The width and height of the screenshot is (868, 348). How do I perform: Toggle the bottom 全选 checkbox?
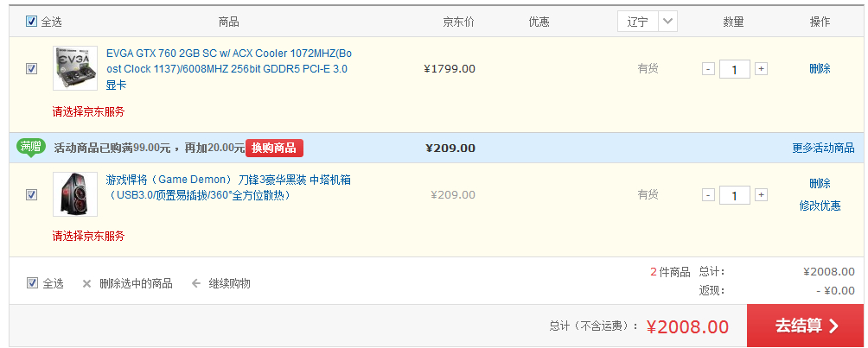click(x=32, y=282)
